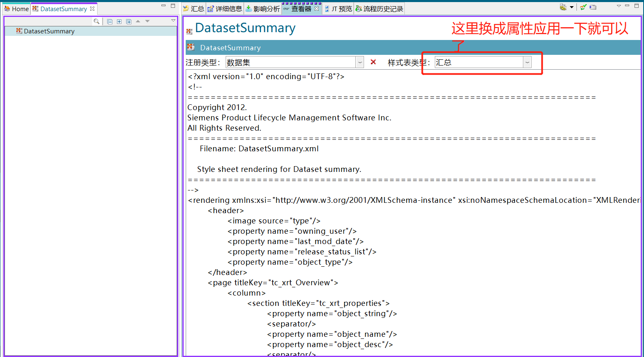Switch to the Home tab
Viewport: 644px width, 357px height.
click(x=16, y=9)
